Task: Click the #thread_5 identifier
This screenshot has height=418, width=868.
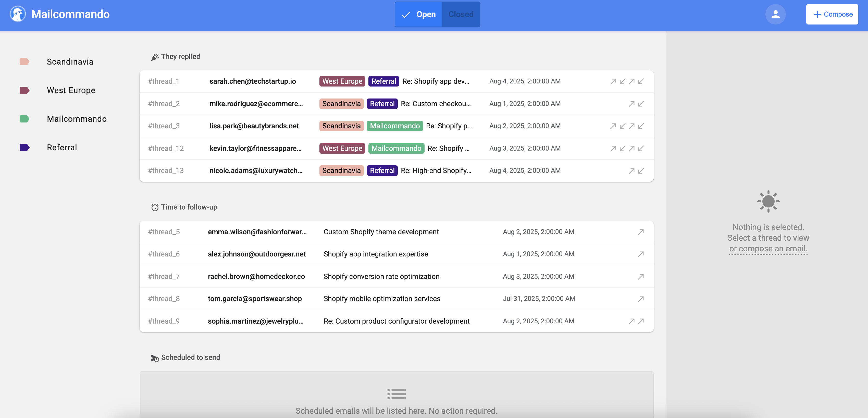Action: (164, 232)
